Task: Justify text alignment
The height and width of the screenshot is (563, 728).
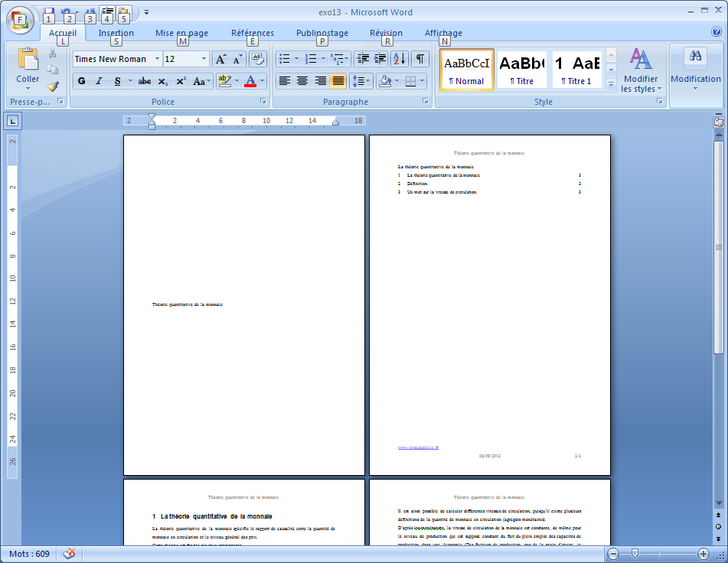Action: pos(338,81)
